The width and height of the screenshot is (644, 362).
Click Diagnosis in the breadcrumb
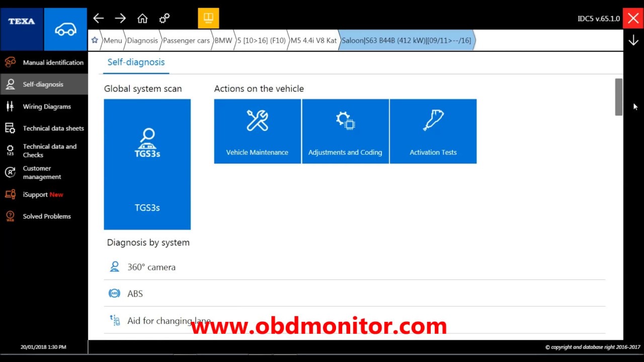tap(142, 40)
